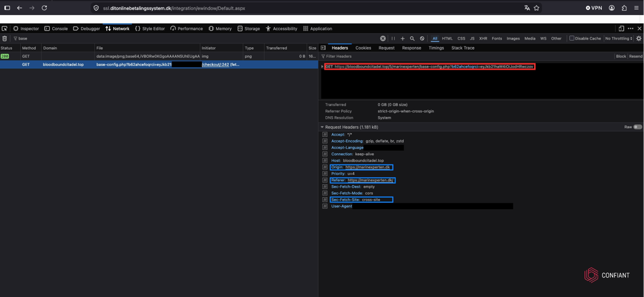Screen dimensions: 644x297
Task: Filter requests by XHR
Action: coord(483,38)
